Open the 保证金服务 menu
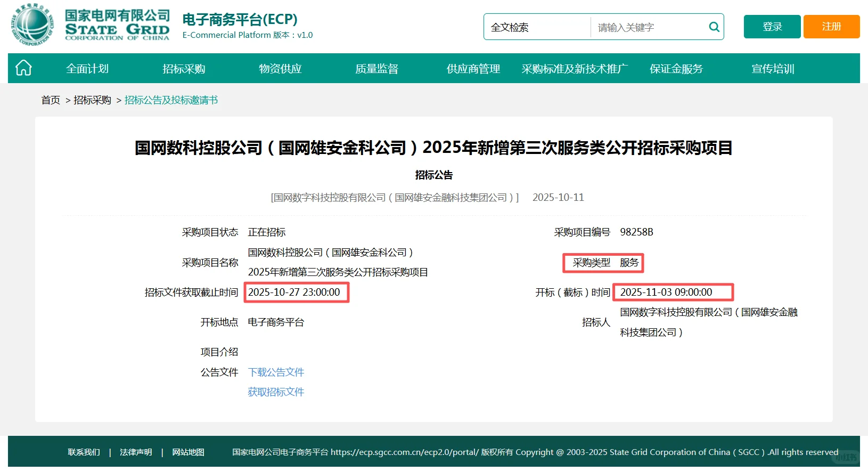The width and height of the screenshot is (868, 471). 676,69
